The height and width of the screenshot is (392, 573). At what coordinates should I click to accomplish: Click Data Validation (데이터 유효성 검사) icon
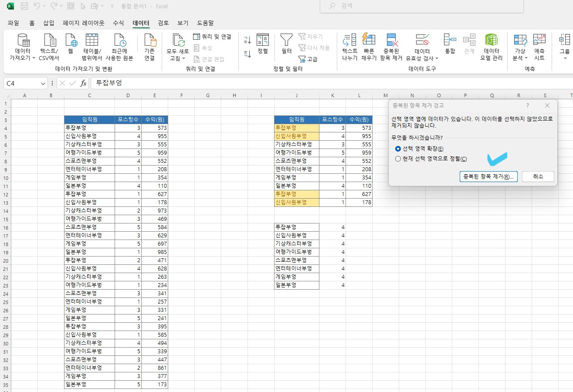[x=422, y=40]
